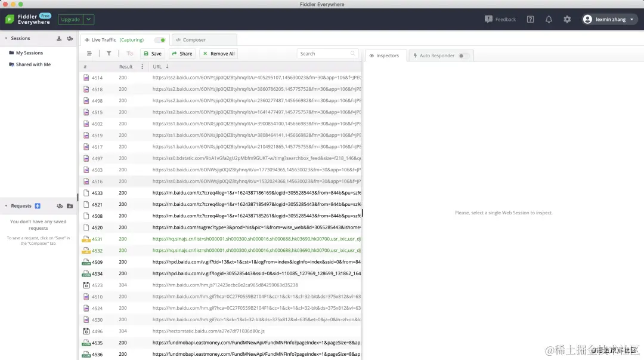Click session number 4508

pyautogui.click(x=97, y=216)
